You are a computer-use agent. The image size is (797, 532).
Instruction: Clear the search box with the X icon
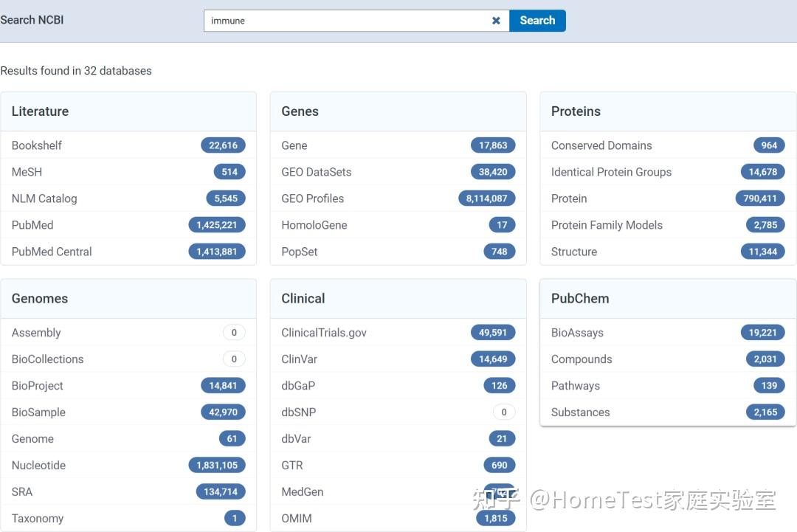tap(496, 21)
